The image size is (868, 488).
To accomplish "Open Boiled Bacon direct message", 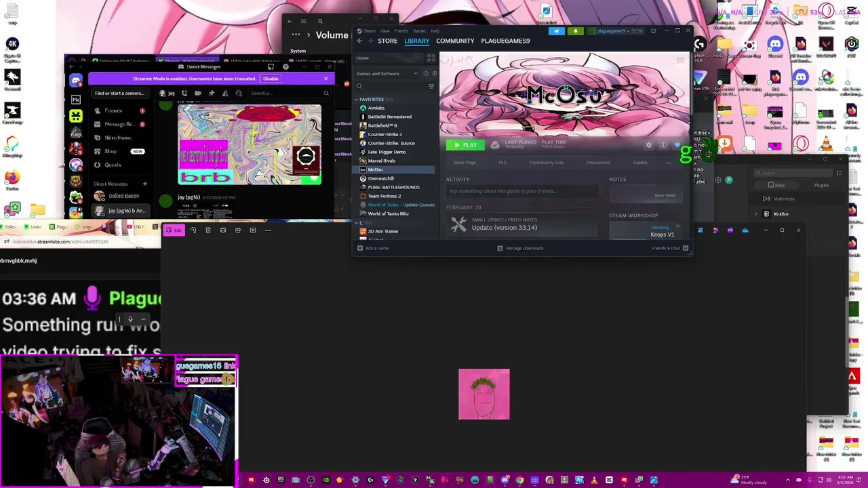I will [x=119, y=196].
